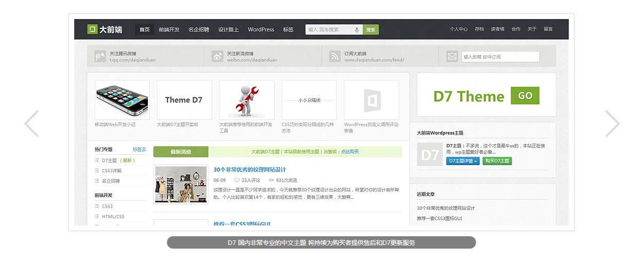Click the RSS feed icon
Image resolution: width=644 pixels, height=261 pixels.
[x=335, y=56]
